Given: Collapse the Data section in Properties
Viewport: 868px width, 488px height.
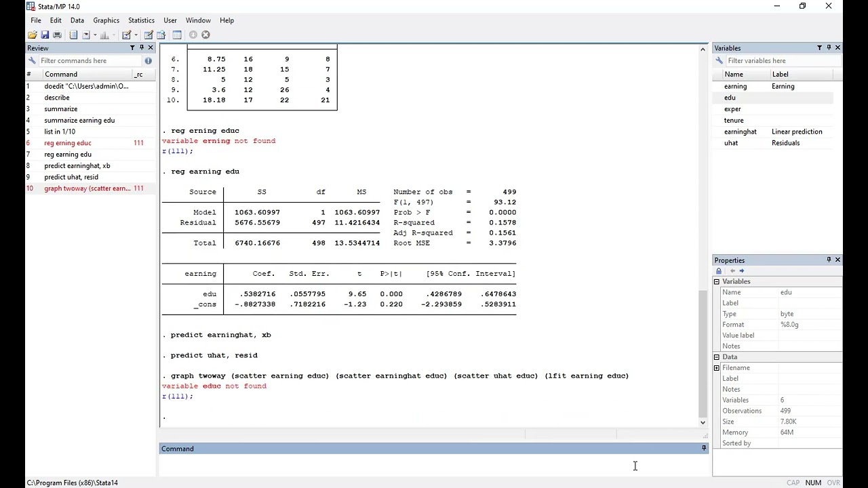Looking at the screenshot, I should (716, 357).
